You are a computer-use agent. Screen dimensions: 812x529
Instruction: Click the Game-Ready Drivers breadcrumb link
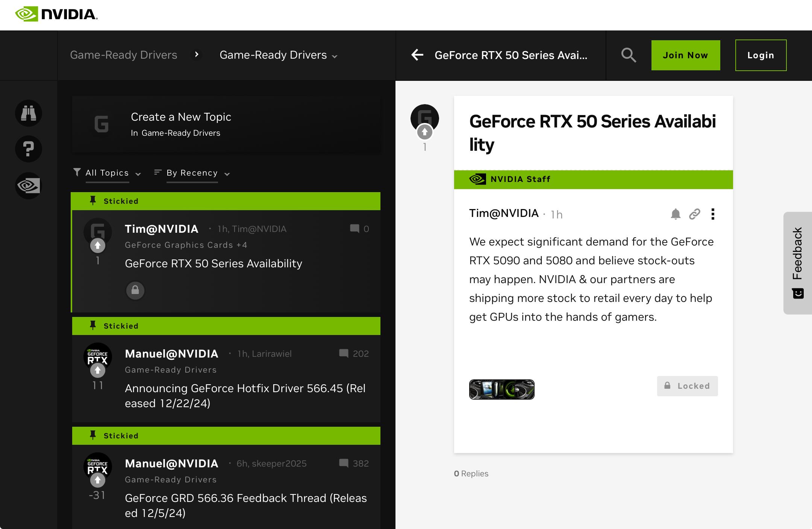pos(123,55)
